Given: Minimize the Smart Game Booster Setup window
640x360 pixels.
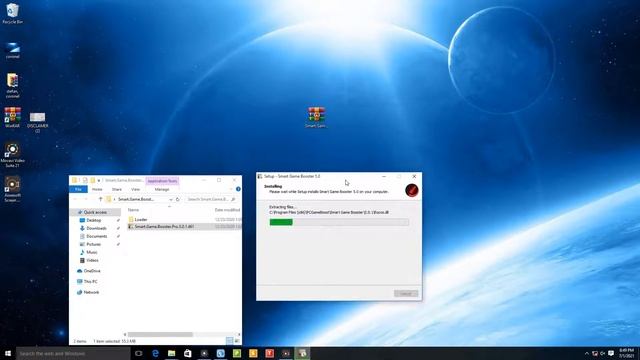Looking at the screenshot, I should pyautogui.click(x=384, y=176).
